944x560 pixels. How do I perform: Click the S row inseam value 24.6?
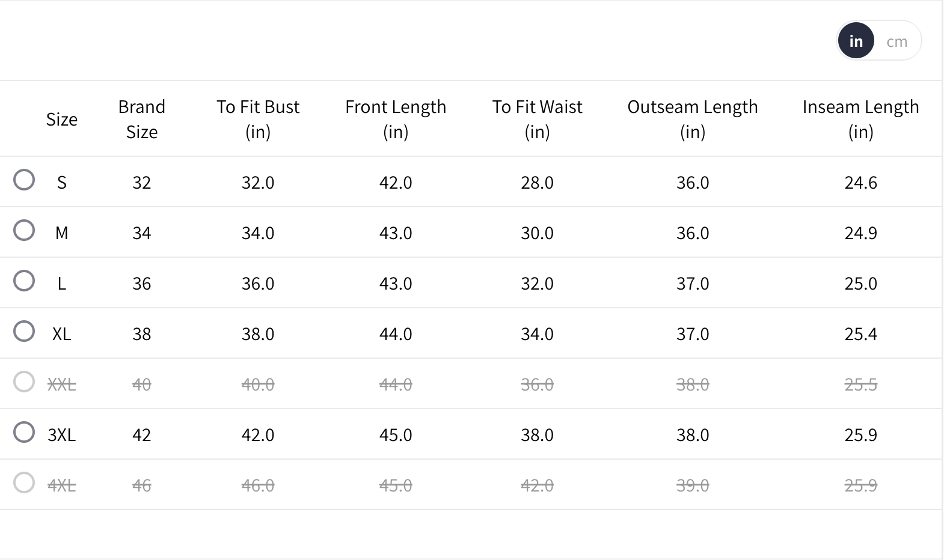coord(860,183)
